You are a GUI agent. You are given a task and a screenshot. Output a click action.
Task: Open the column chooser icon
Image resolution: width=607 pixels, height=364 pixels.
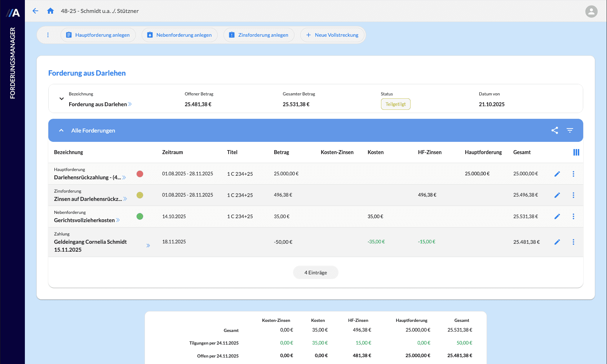click(x=576, y=152)
